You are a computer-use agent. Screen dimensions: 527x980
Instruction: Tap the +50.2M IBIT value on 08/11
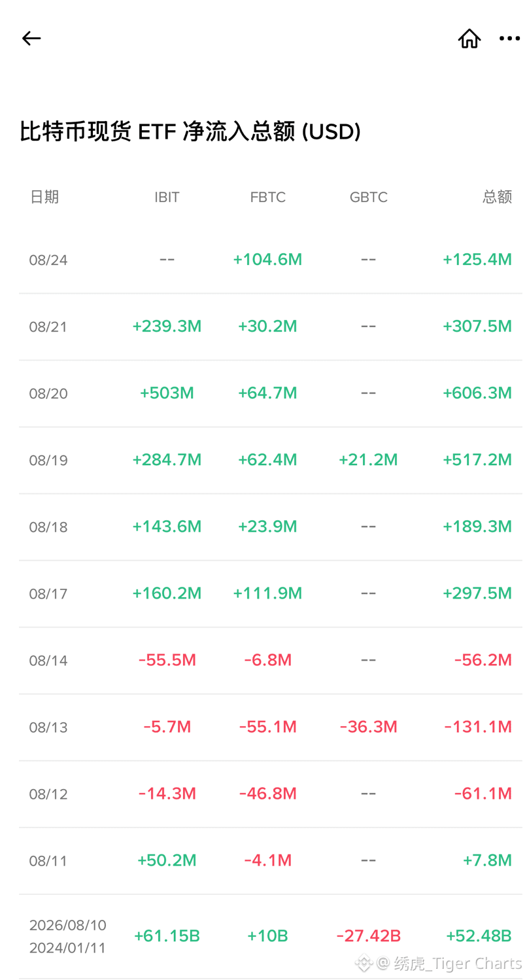click(x=167, y=860)
